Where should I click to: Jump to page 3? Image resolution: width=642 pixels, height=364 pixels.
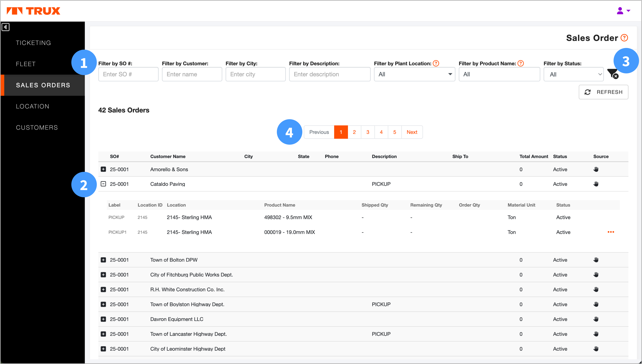[x=368, y=132]
